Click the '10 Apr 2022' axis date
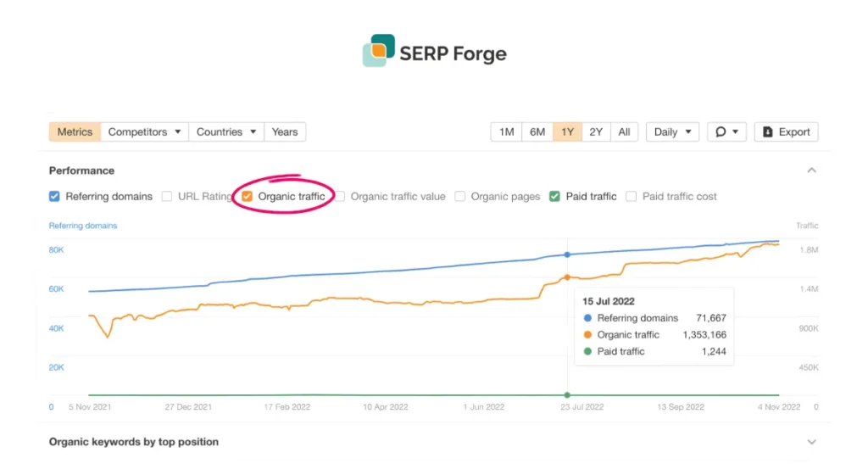The height and width of the screenshot is (475, 868). coord(386,407)
